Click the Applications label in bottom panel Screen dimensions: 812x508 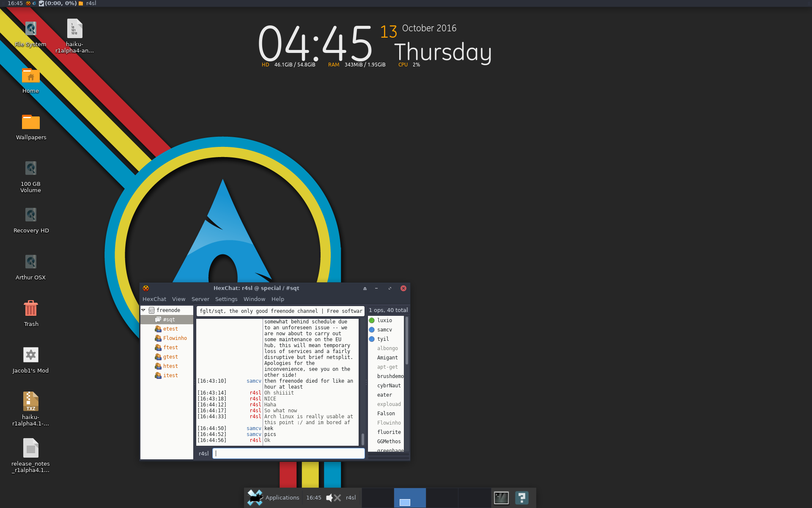(282, 498)
